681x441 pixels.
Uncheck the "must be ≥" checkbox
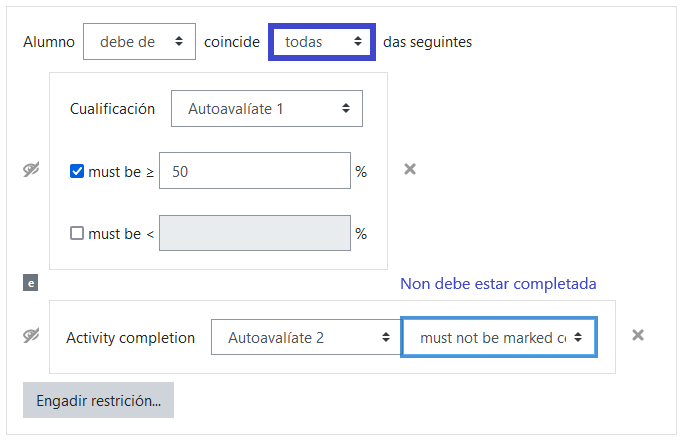(x=77, y=171)
